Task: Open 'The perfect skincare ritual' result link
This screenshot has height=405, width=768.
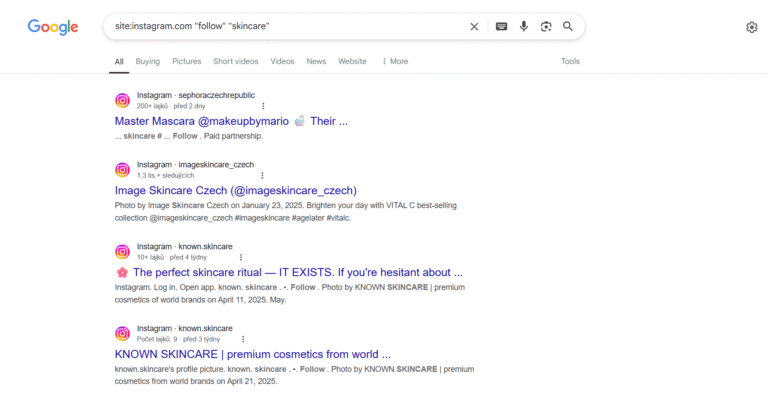Action: [289, 272]
